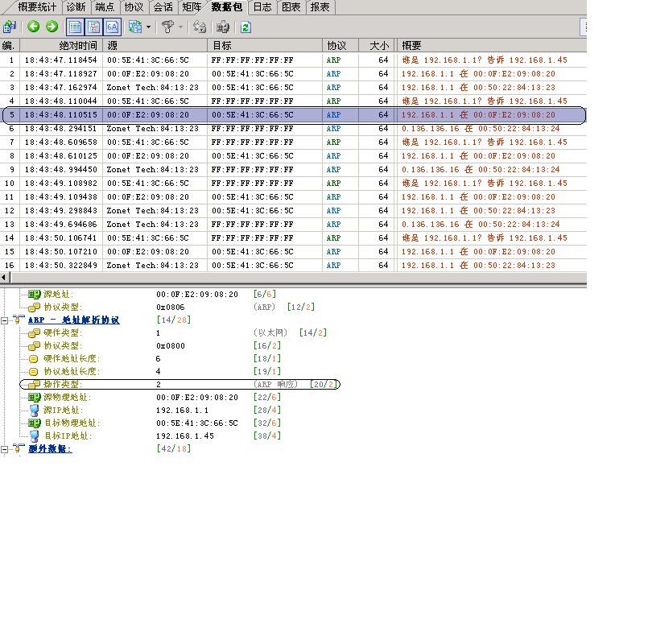The height and width of the screenshot is (644, 652).
Task: Open toolbar overflow options at right edge
Action: [584, 27]
